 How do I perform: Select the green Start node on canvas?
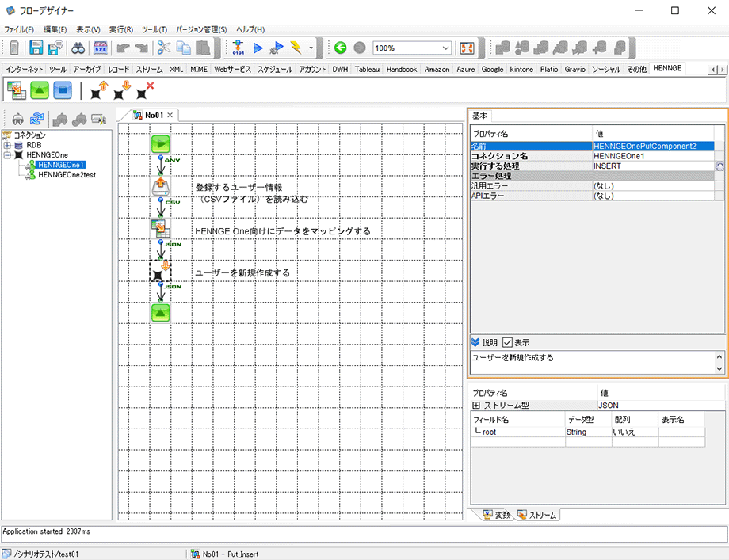(160, 144)
